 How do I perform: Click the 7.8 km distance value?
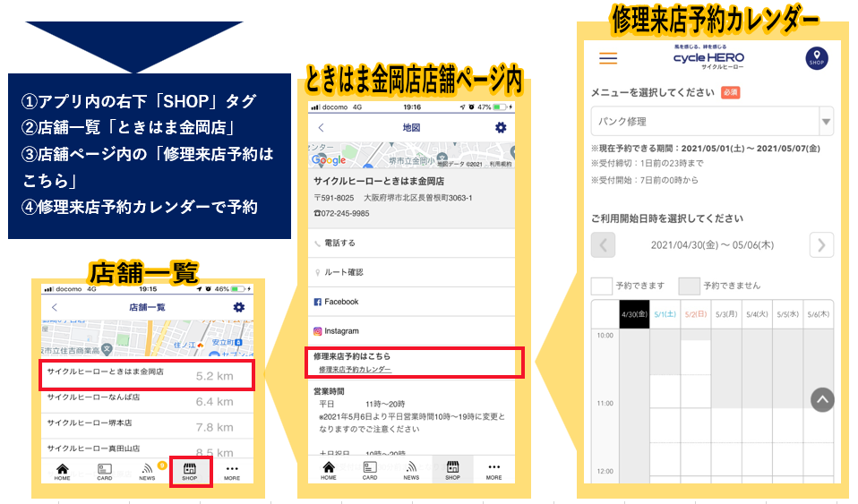[215, 427]
